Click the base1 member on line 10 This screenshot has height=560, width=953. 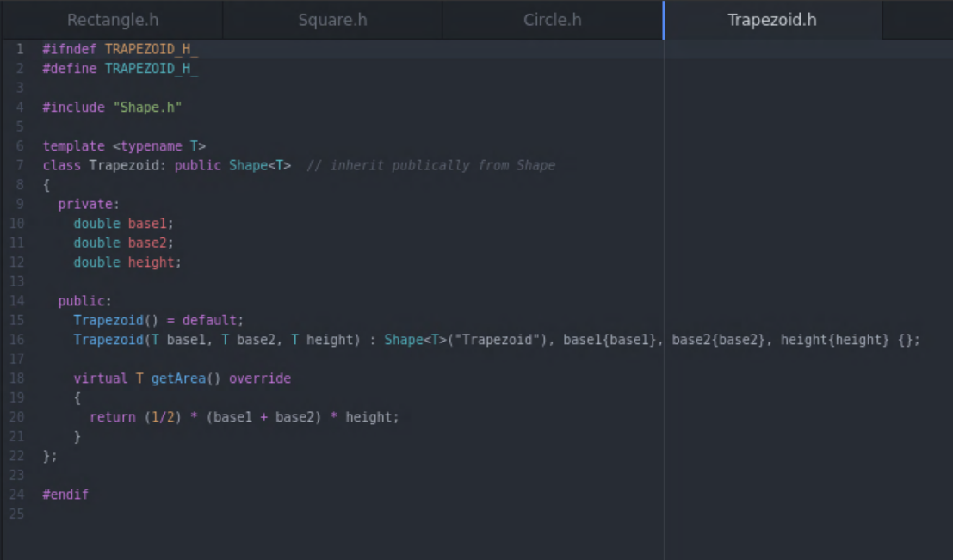tap(147, 225)
